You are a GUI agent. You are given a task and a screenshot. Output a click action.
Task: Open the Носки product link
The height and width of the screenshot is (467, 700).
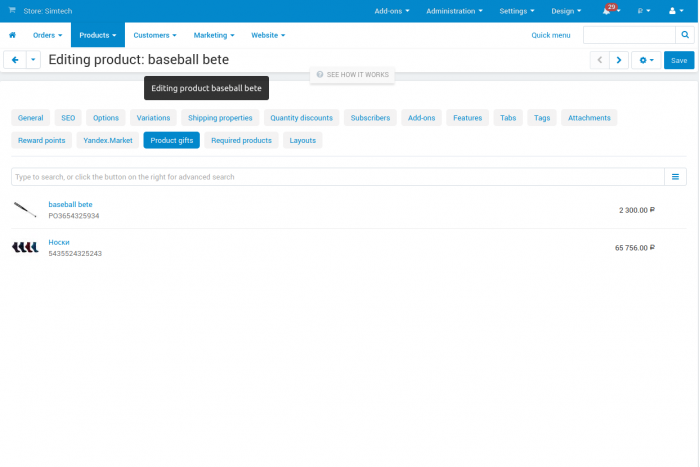pos(59,242)
